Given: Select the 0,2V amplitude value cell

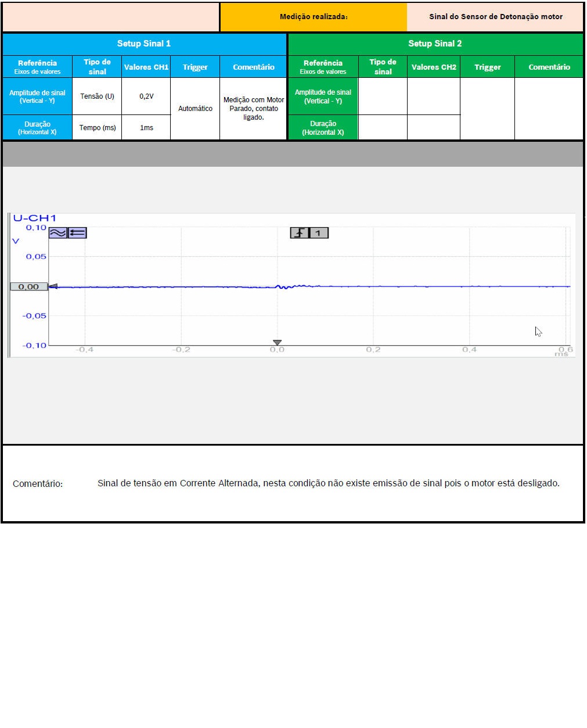Looking at the screenshot, I should pyautogui.click(x=146, y=96).
